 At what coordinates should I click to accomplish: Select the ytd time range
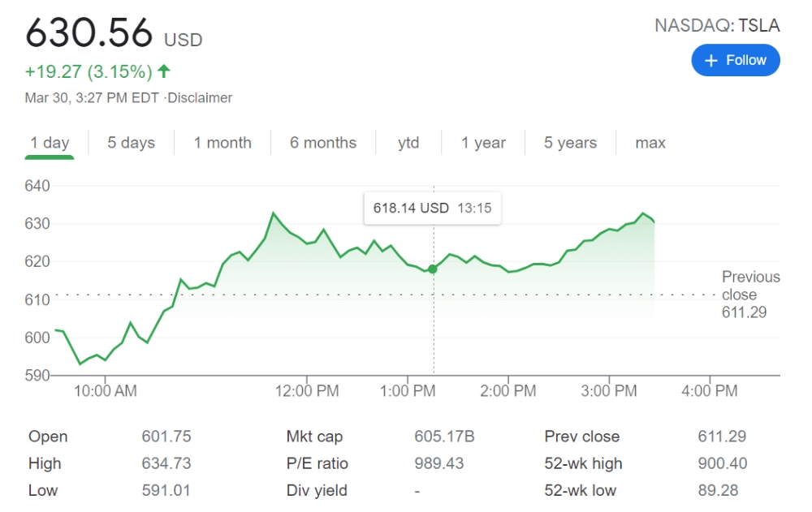pyautogui.click(x=408, y=143)
